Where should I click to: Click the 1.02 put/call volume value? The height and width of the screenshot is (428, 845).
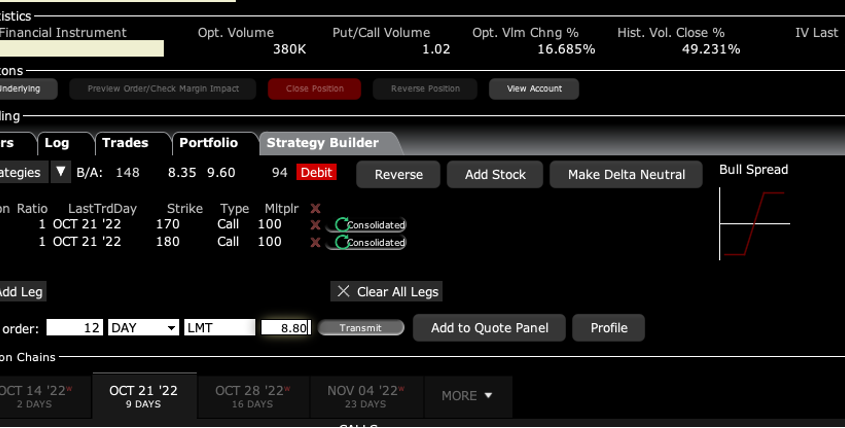click(x=436, y=49)
